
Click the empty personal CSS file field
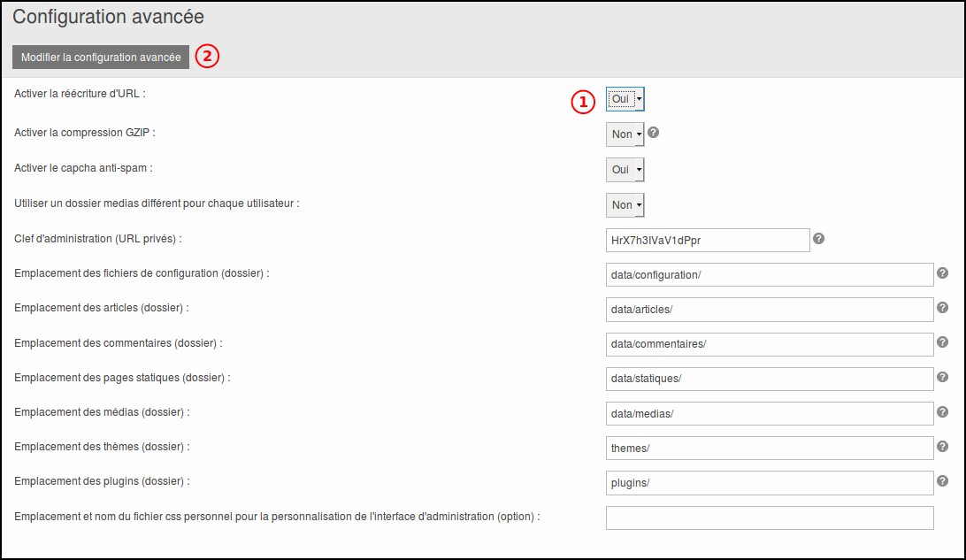click(x=770, y=518)
